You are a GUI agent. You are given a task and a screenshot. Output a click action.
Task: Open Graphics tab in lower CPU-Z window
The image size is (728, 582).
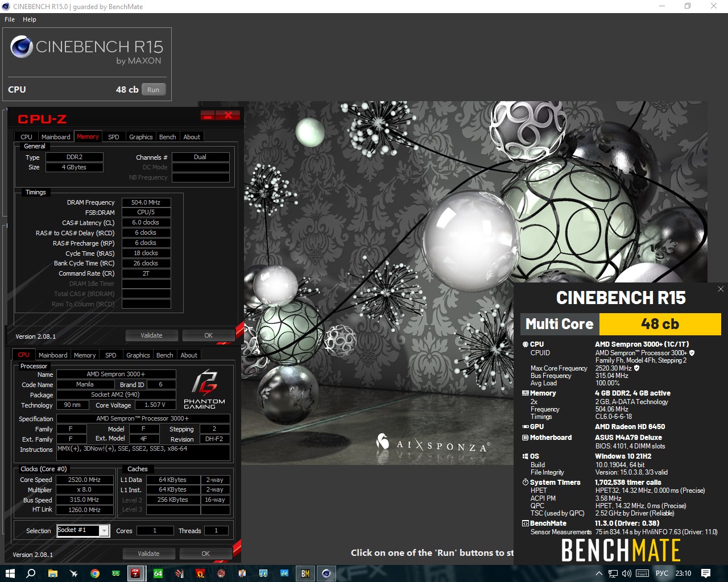pyautogui.click(x=138, y=355)
